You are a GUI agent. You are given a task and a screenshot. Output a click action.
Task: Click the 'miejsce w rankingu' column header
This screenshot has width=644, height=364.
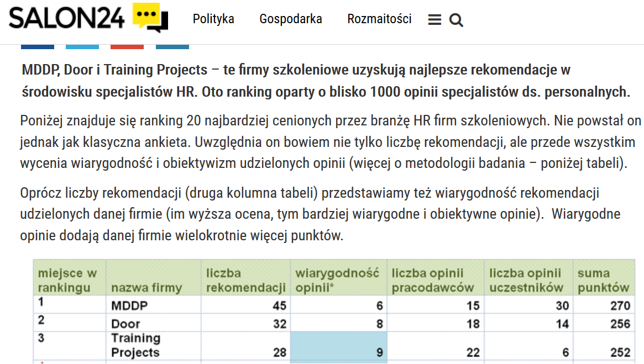70,277
